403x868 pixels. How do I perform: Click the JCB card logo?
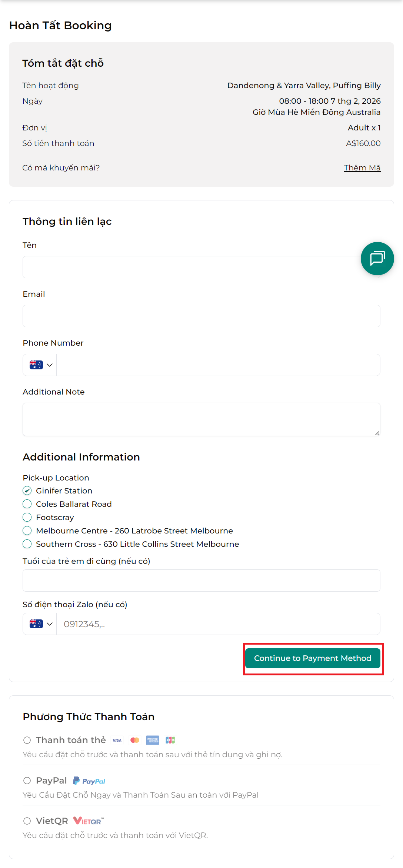(170, 740)
